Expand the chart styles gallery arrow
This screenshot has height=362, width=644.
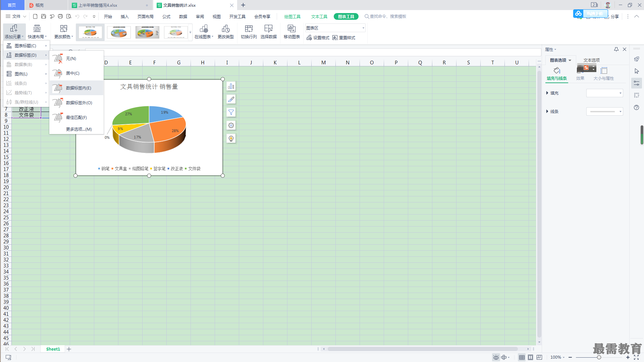pos(190,33)
